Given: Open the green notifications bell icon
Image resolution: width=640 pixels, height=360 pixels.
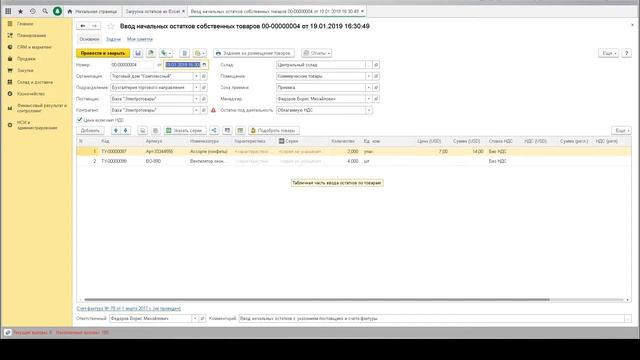Looking at the screenshot, I should tap(58, 11).
